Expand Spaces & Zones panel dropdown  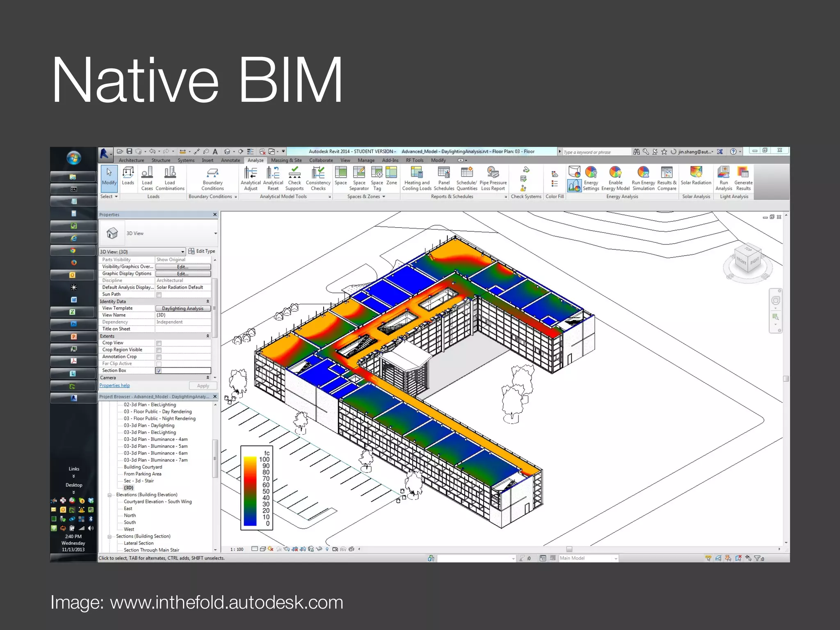tap(366, 196)
